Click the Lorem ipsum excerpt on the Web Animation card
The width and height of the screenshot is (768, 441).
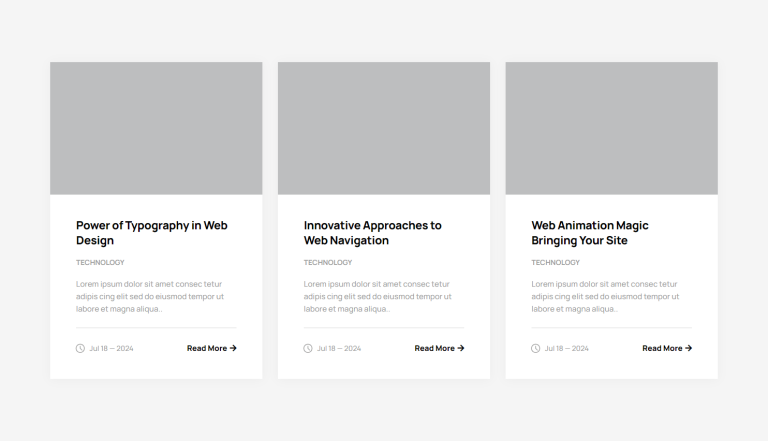pyautogui.click(x=605, y=296)
